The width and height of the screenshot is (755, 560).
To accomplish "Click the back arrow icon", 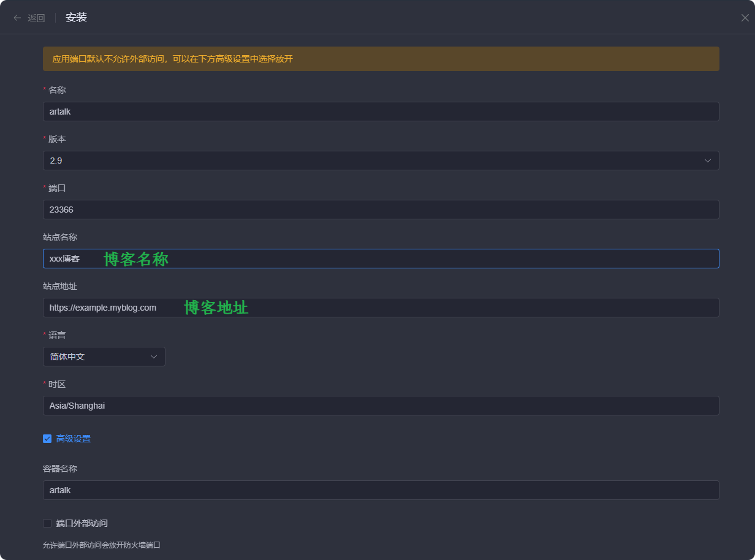I will (x=17, y=18).
